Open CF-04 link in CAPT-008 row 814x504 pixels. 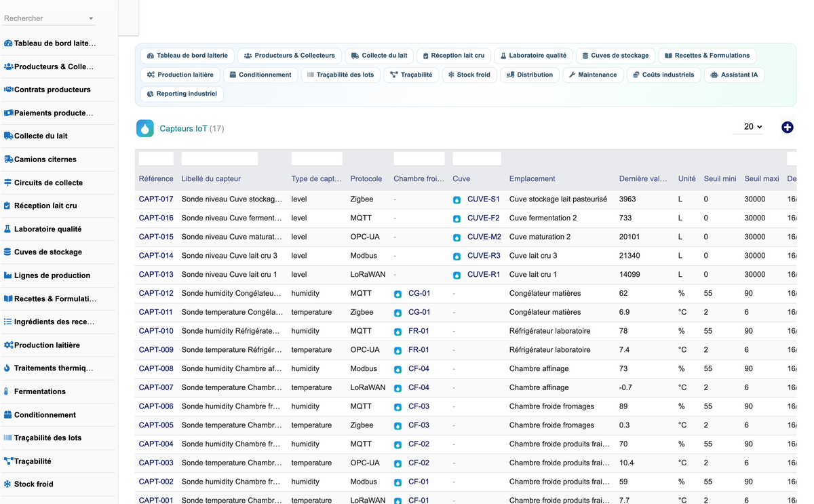tap(419, 369)
